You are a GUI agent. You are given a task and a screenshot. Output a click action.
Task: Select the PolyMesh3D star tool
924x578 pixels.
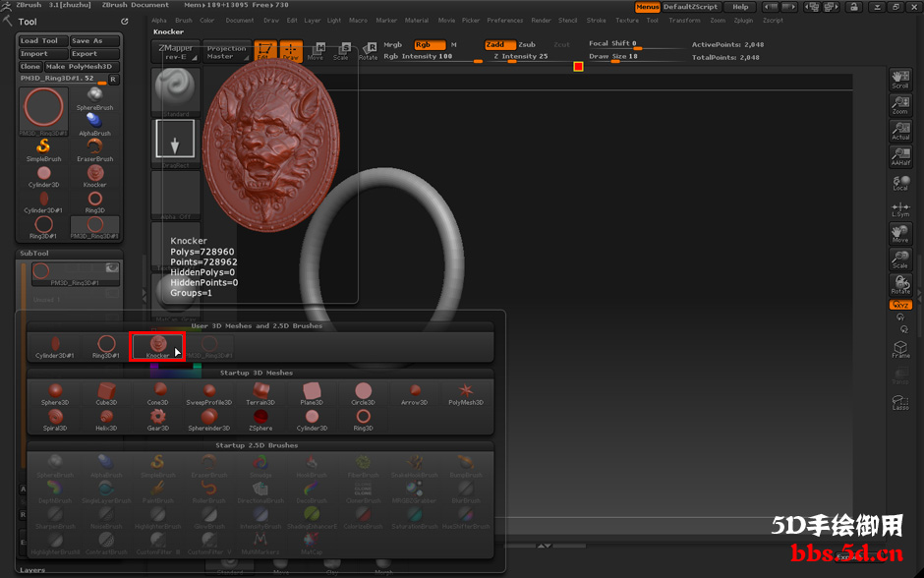coord(466,393)
